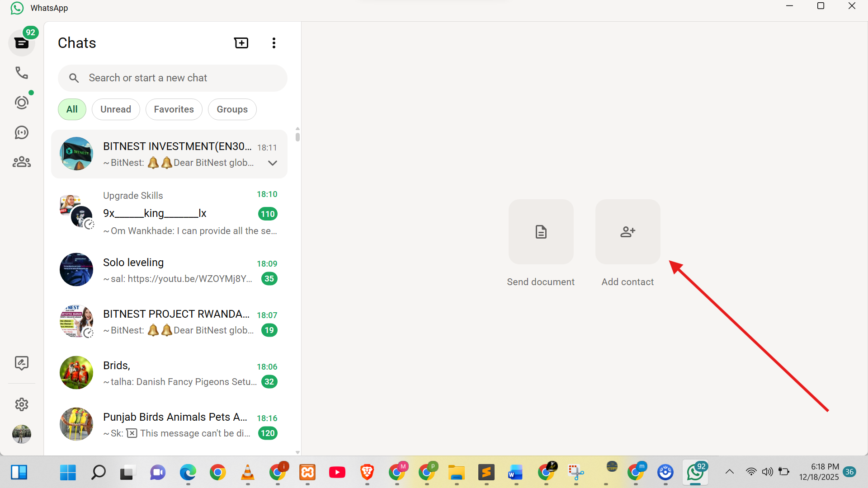Show only Favorites chats
Image resolution: width=868 pixels, height=488 pixels.
(174, 109)
